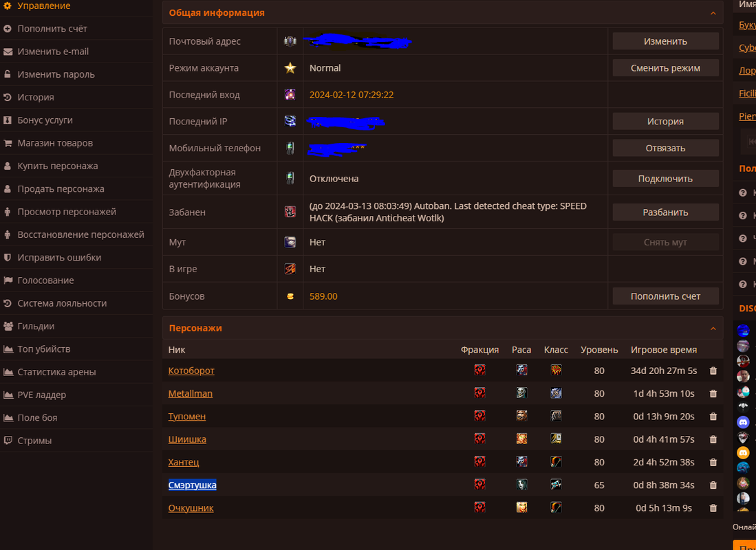
Task: Click the shopping cart icon beside Магазин товаров
Action: click(x=8, y=143)
